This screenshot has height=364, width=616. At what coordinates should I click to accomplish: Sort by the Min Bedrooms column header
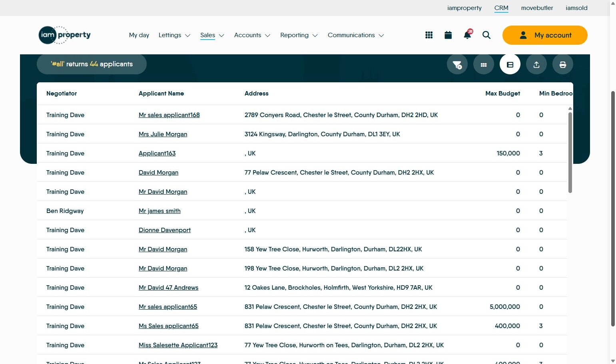[556, 93]
